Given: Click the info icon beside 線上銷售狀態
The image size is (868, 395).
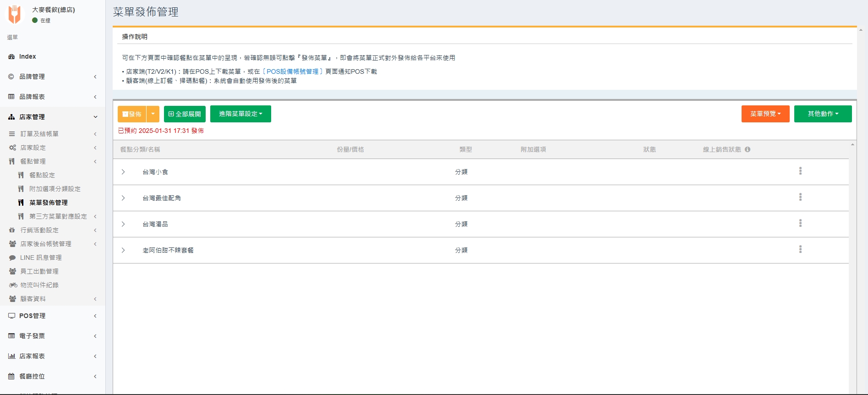Looking at the screenshot, I should coord(748,149).
